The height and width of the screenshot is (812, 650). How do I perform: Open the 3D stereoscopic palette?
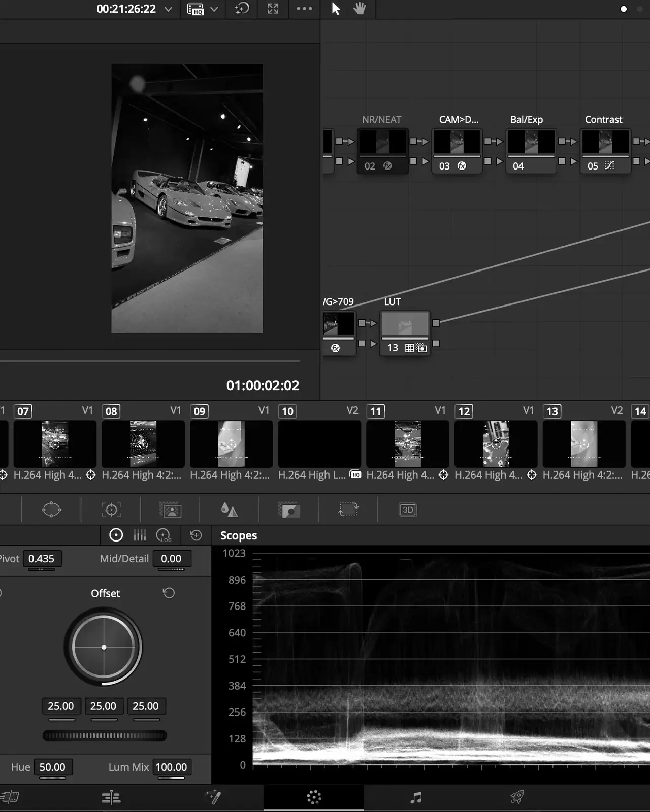coord(408,510)
